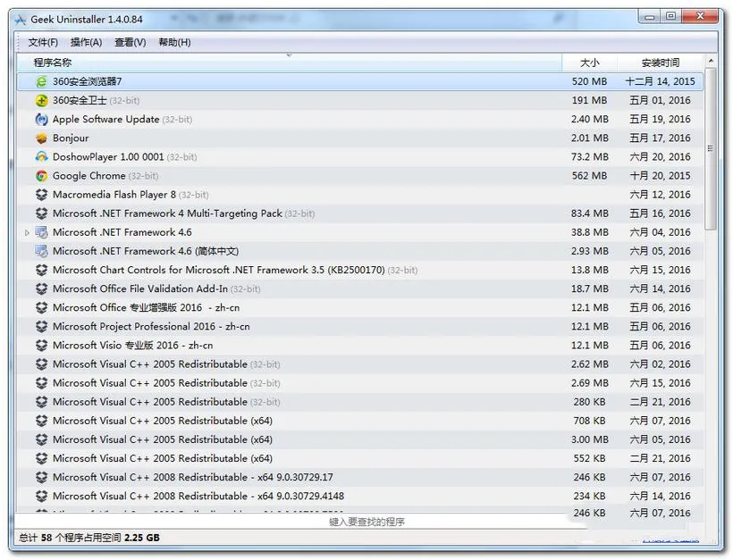Screen dimensions: 733x560
Task: Click the 总计 58 个程序 status bar text
Action: [88, 538]
